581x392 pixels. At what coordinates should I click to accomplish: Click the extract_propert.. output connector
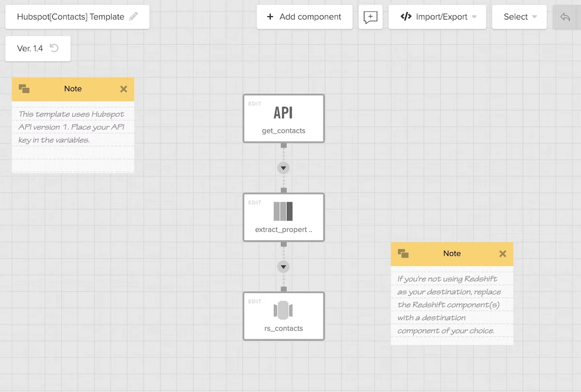point(284,244)
